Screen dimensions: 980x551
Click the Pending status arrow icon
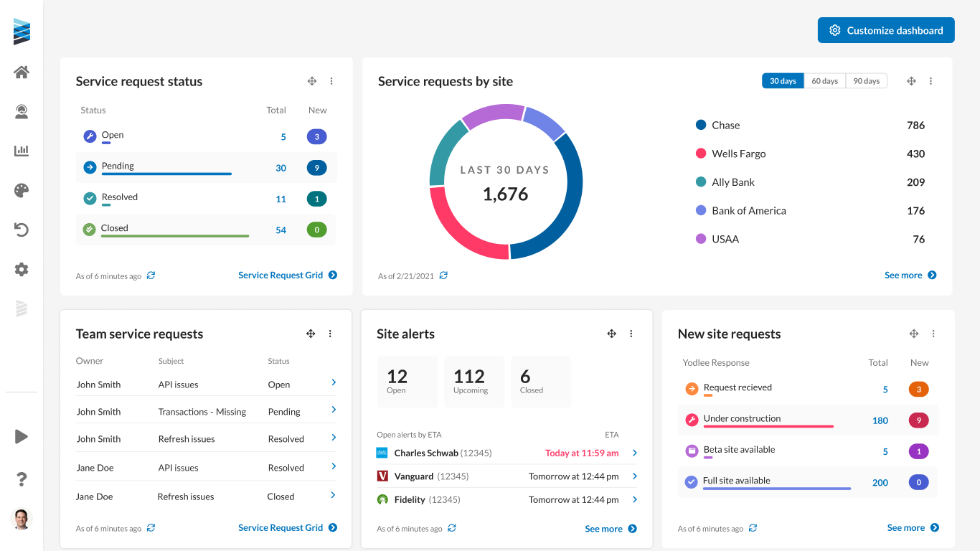90,167
